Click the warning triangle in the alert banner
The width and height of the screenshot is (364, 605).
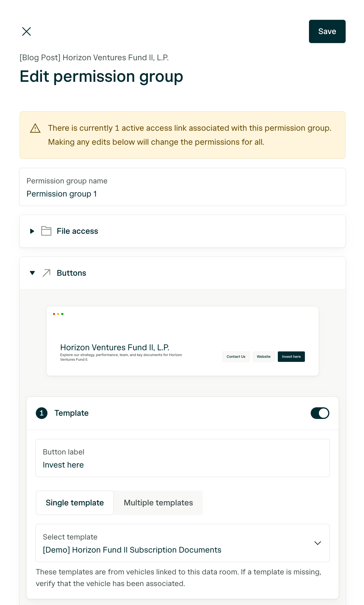click(35, 128)
